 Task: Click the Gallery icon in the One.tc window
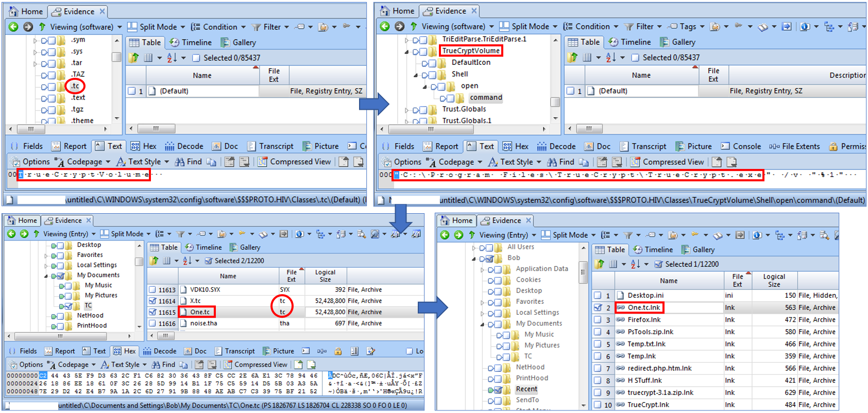234,247
